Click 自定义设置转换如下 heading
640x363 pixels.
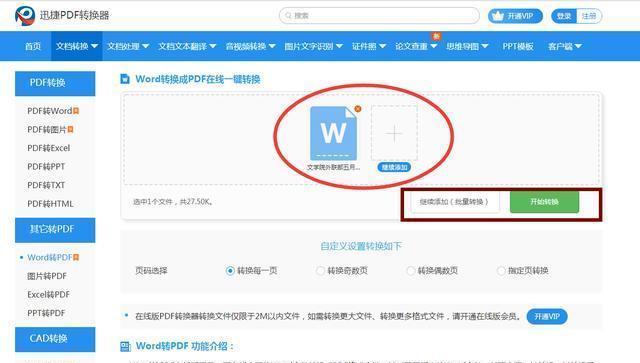(361, 246)
